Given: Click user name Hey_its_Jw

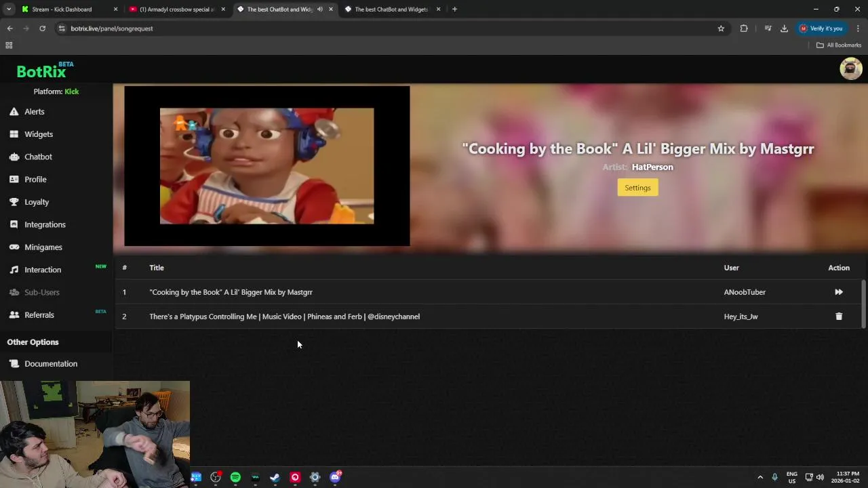Looking at the screenshot, I should pos(741,317).
